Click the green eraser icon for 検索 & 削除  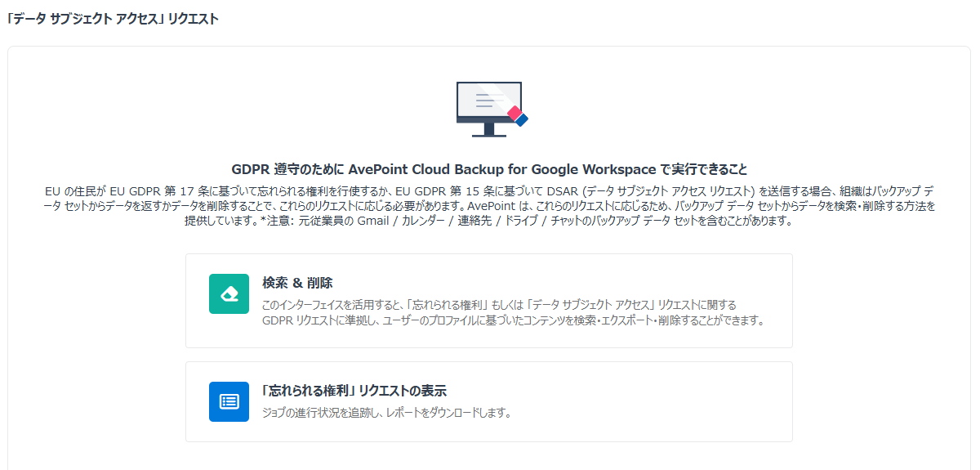coord(229,293)
